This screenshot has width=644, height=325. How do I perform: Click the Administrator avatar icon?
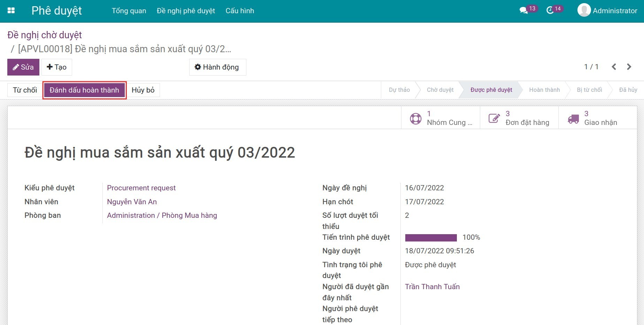(584, 10)
